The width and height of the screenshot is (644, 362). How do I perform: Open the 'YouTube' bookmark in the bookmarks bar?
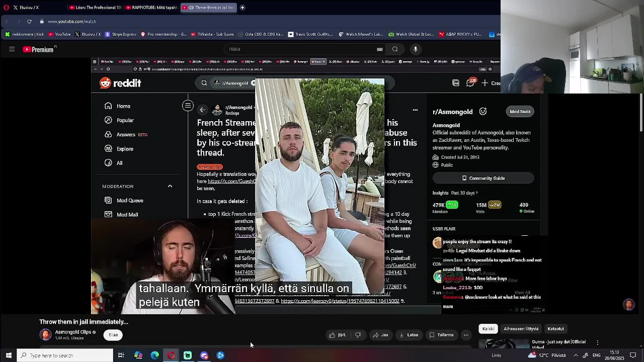coord(59,34)
